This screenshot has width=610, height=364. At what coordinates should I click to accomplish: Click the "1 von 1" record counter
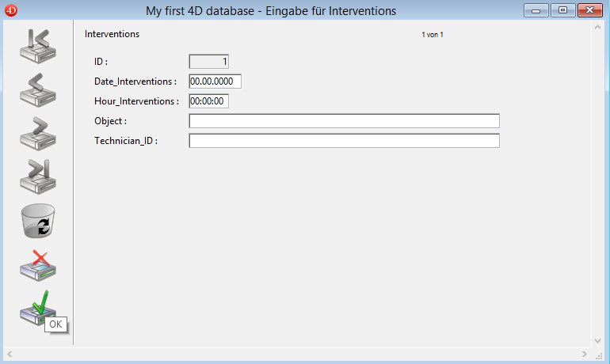(433, 35)
